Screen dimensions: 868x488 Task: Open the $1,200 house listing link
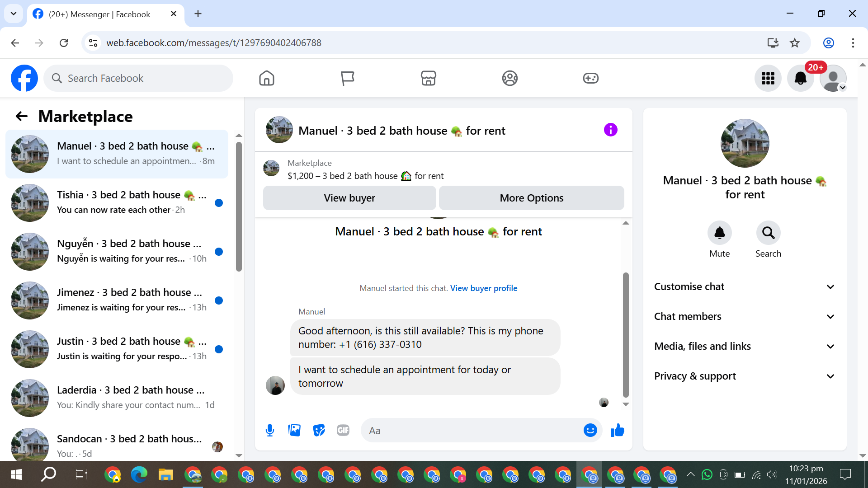tap(365, 176)
